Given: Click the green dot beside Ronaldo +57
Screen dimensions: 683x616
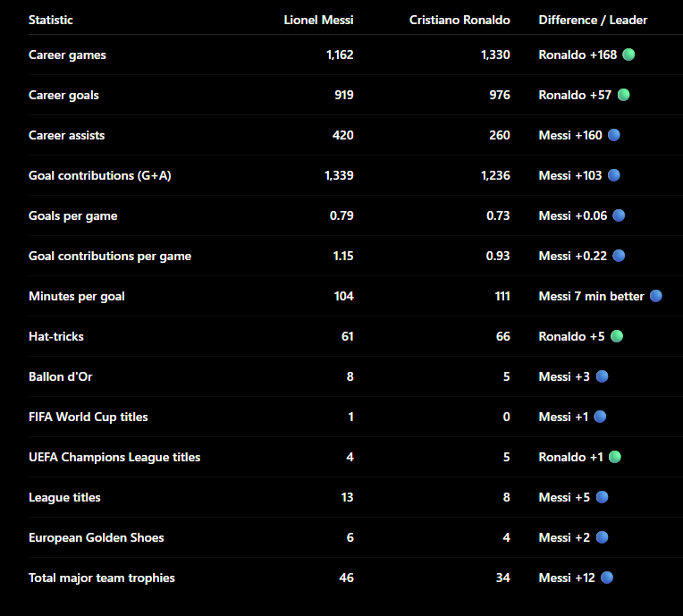Looking at the screenshot, I should click(624, 95).
